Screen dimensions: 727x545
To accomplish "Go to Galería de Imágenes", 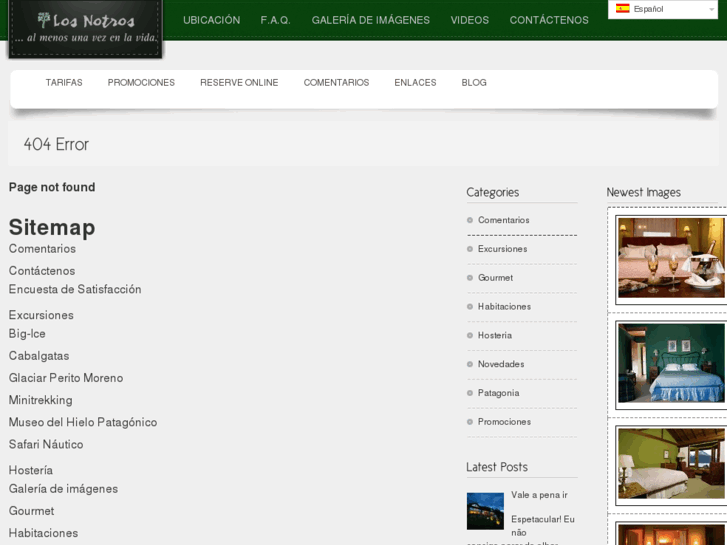I will point(370,20).
